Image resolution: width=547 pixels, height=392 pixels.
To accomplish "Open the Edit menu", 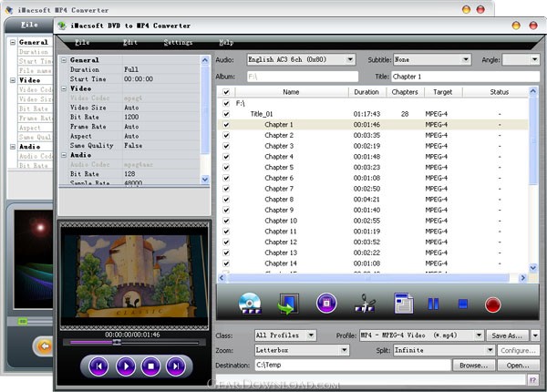I will (x=130, y=43).
